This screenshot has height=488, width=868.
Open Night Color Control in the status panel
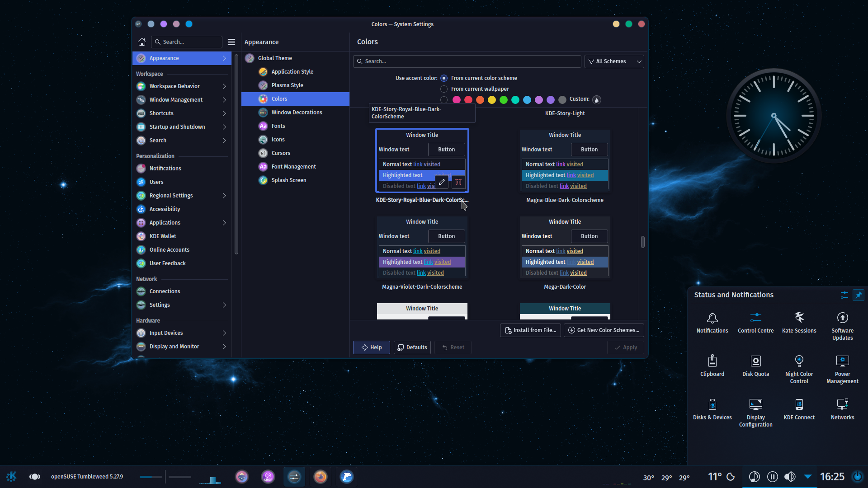(x=799, y=370)
